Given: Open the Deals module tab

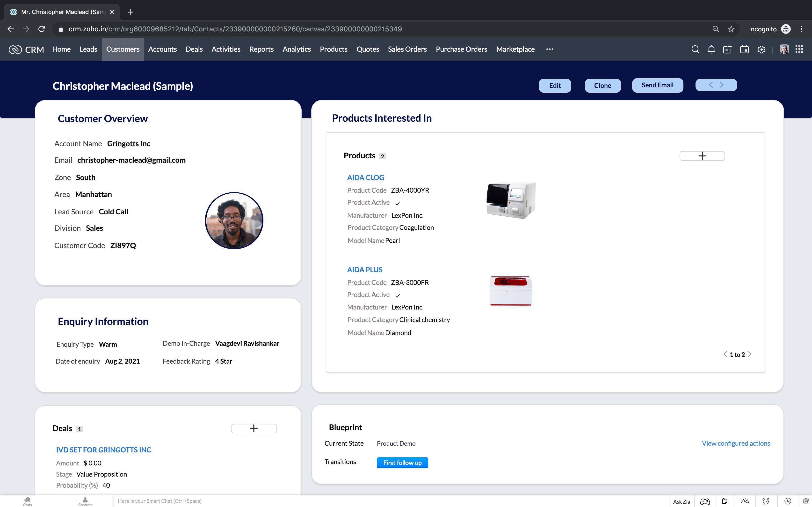Looking at the screenshot, I should pos(194,49).
